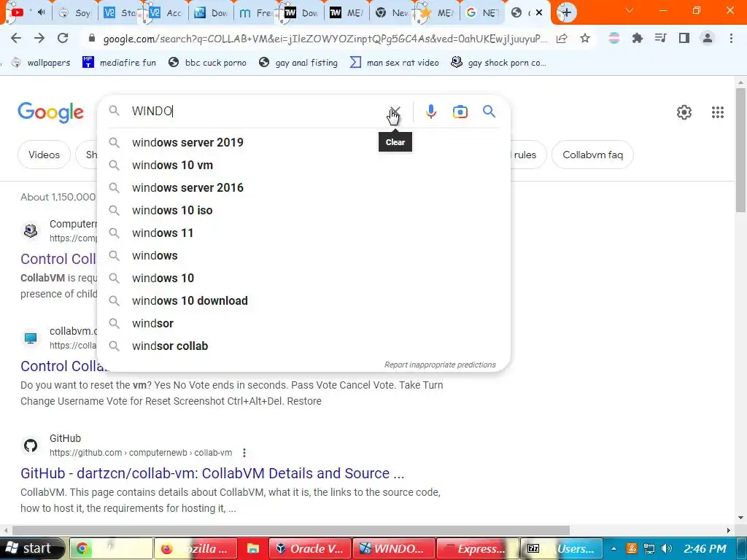Click the Google logo
This screenshot has width=747, height=560.
pyautogui.click(x=50, y=112)
